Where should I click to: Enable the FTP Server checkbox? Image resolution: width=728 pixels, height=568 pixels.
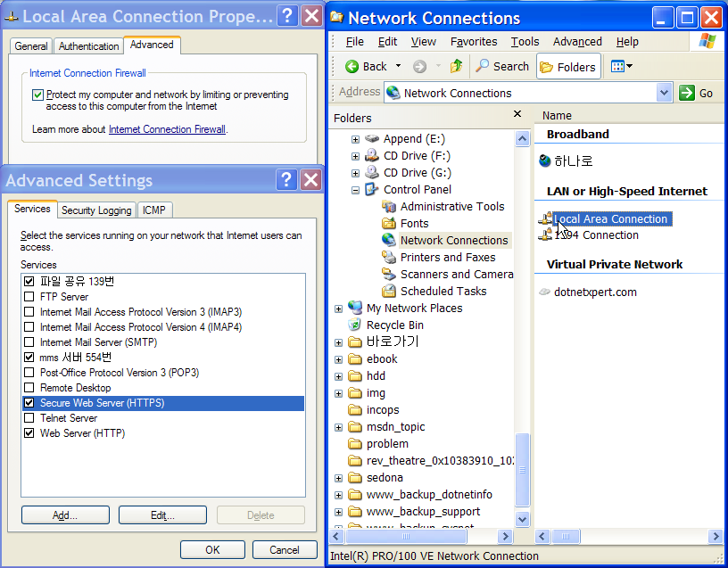(x=30, y=297)
